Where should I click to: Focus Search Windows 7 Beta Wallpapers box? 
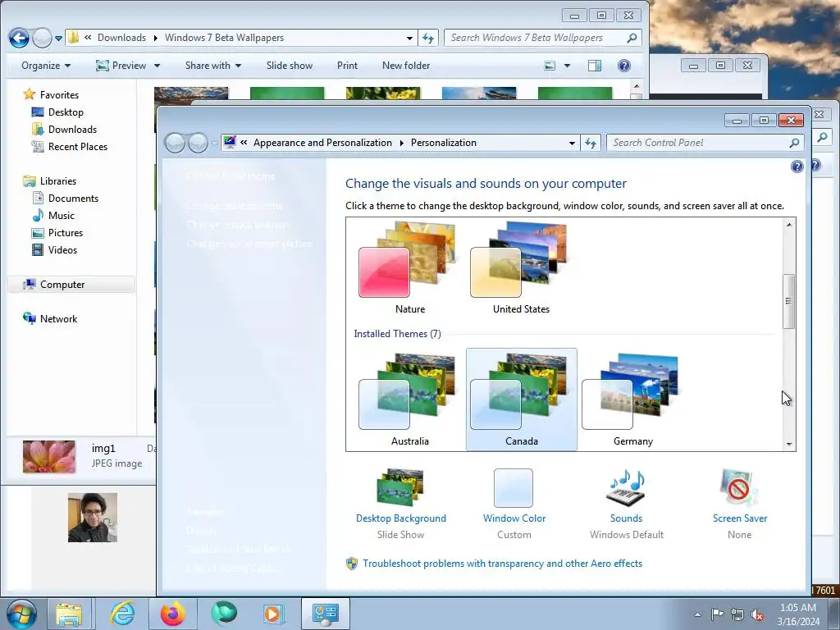coord(543,38)
